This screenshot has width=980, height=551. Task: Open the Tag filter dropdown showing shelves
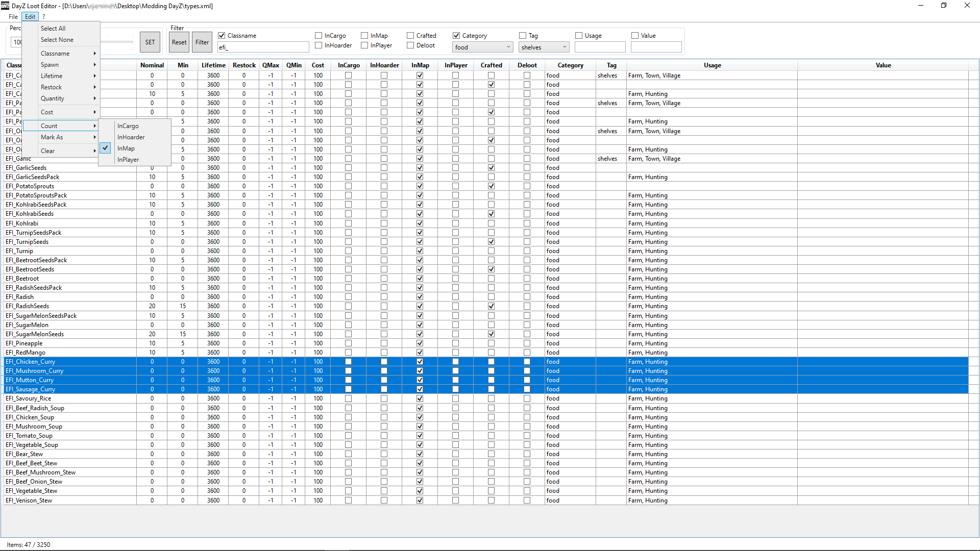(544, 47)
